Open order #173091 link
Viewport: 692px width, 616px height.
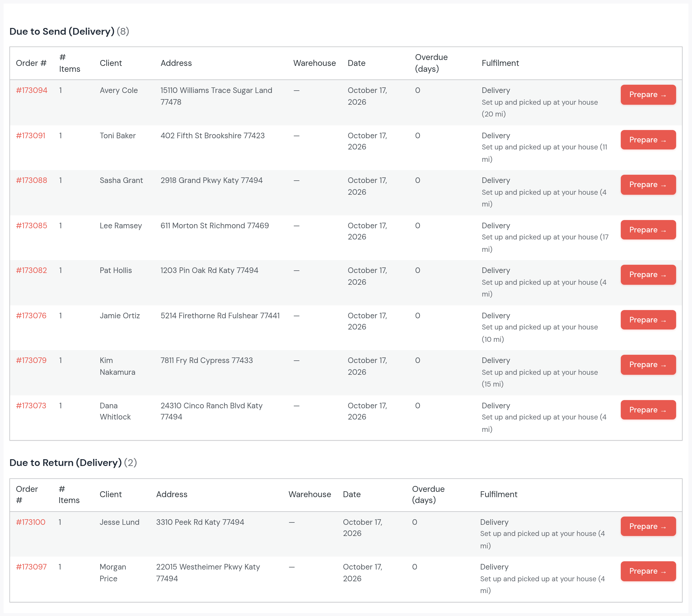pyautogui.click(x=31, y=136)
